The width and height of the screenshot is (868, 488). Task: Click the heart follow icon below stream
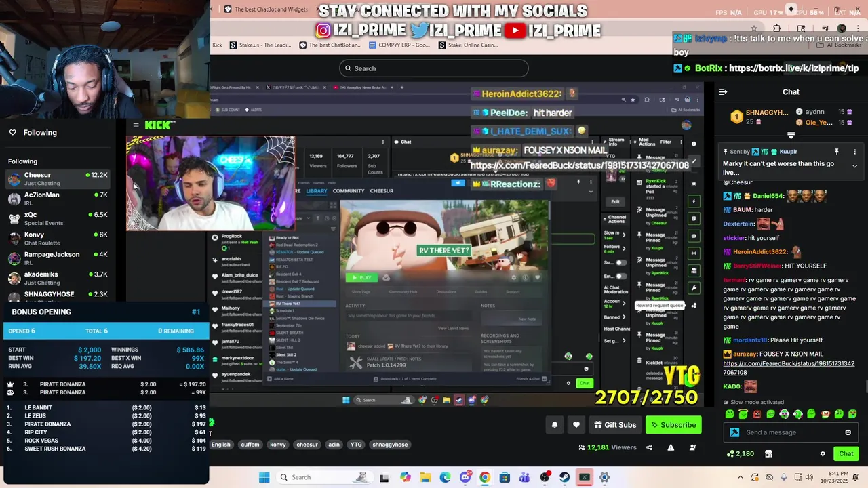pos(576,425)
